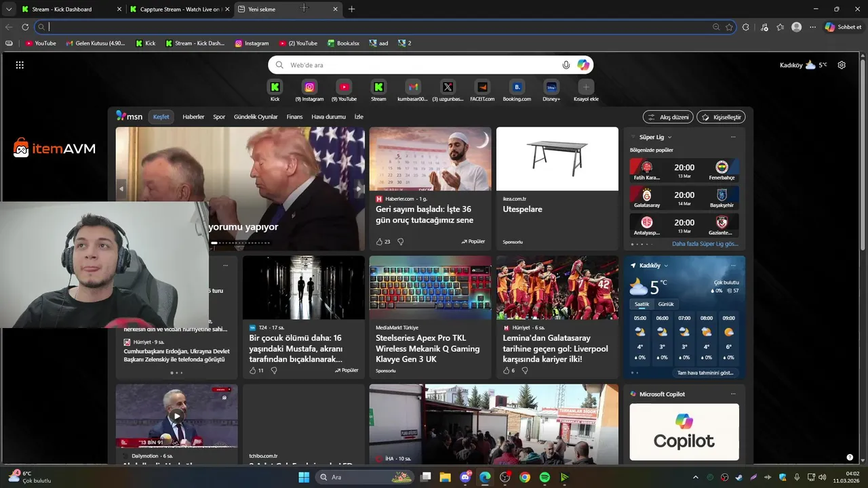Open weather card more options menu
Image resolution: width=868 pixels, height=488 pixels.
coord(733,266)
